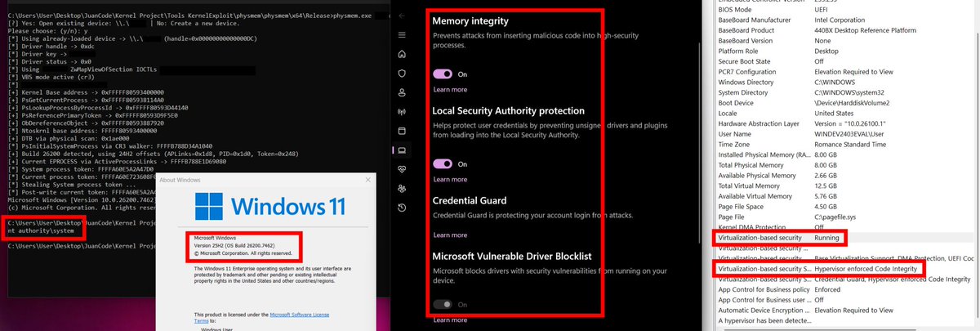This screenshot has height=331, width=980.
Task: Open Account protection person icon
Action: pyautogui.click(x=401, y=92)
